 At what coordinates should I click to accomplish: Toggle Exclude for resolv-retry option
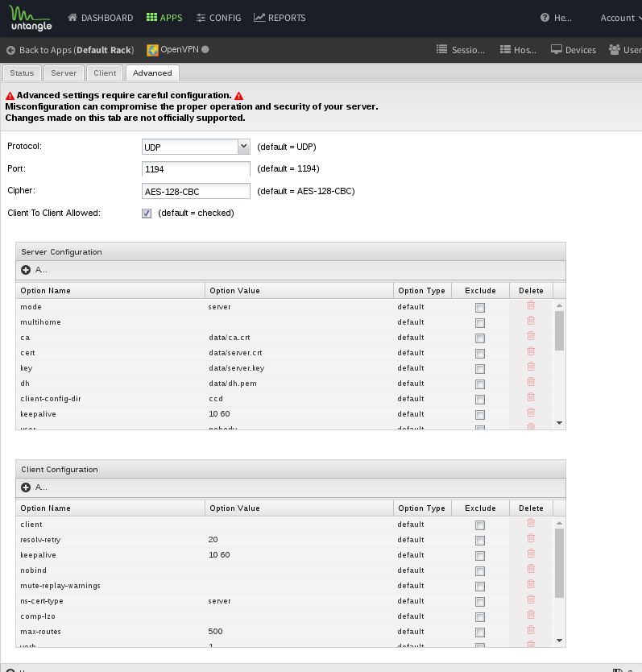pos(480,541)
